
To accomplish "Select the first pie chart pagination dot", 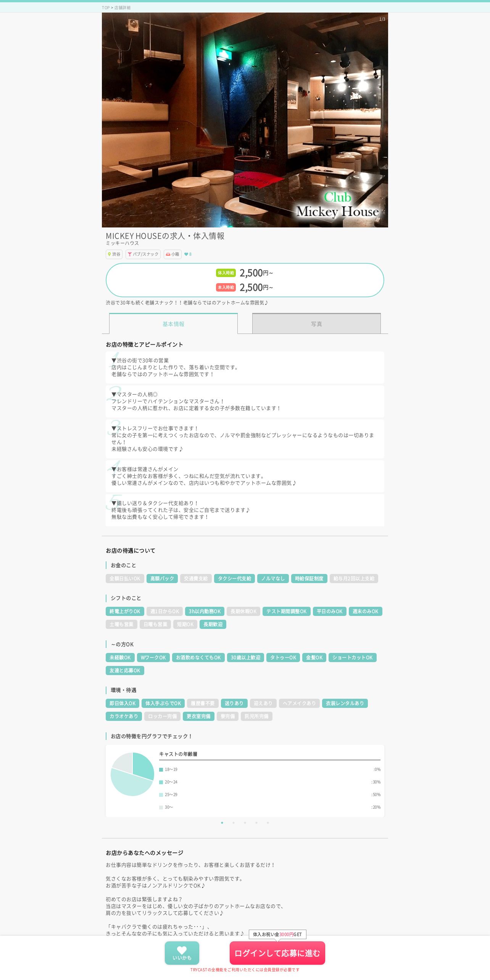I will pos(222,823).
